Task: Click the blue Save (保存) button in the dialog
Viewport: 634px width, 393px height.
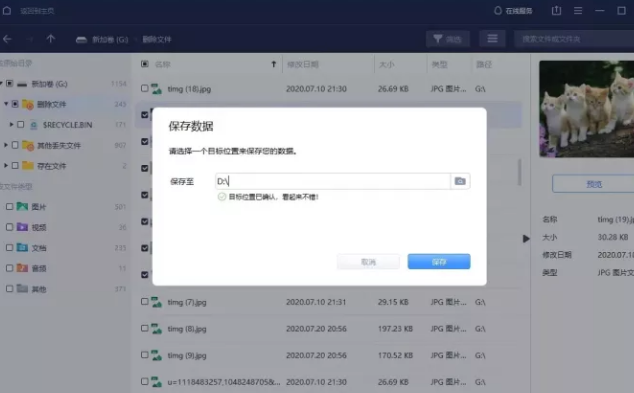Action: pyautogui.click(x=439, y=262)
